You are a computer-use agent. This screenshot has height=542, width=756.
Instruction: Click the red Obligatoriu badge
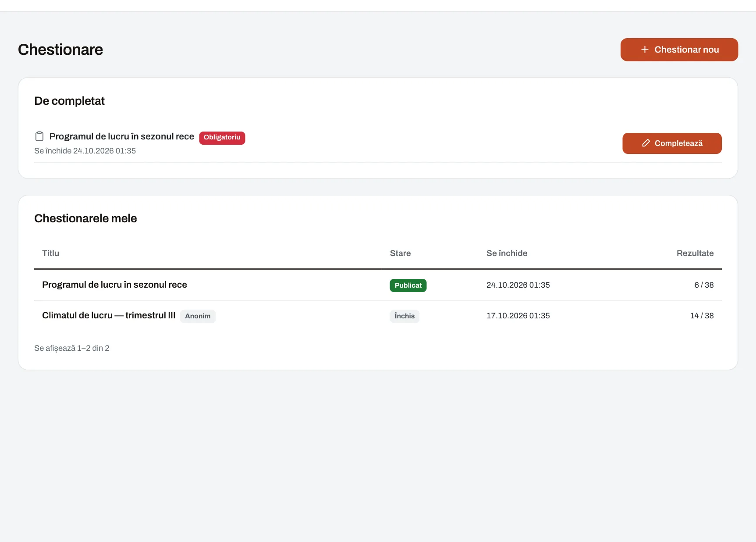[x=222, y=138]
